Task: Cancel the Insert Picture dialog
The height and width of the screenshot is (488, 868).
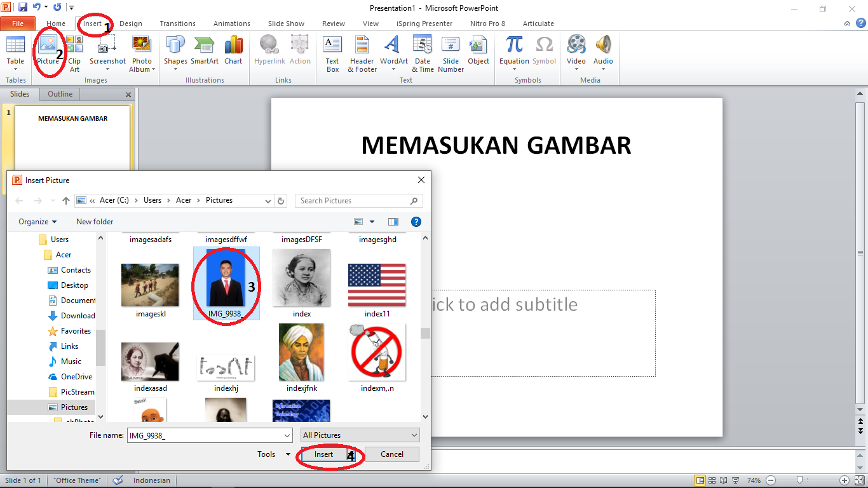Action: 391,454
